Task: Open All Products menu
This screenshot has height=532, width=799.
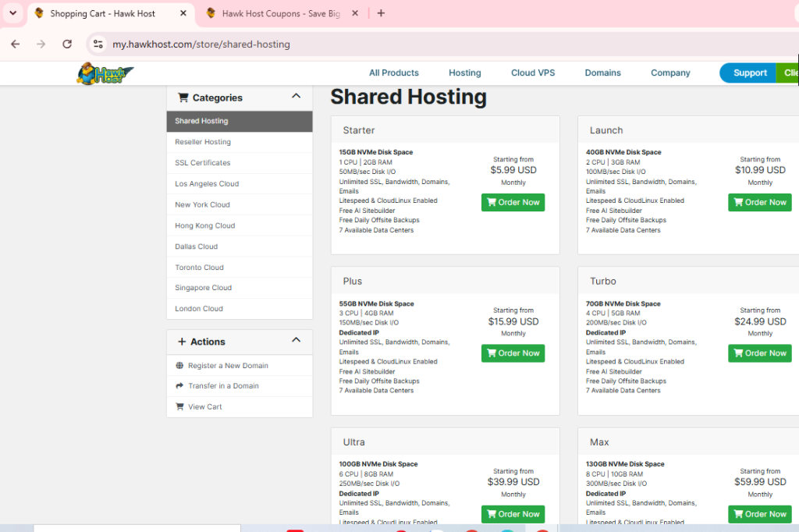Action: [394, 73]
